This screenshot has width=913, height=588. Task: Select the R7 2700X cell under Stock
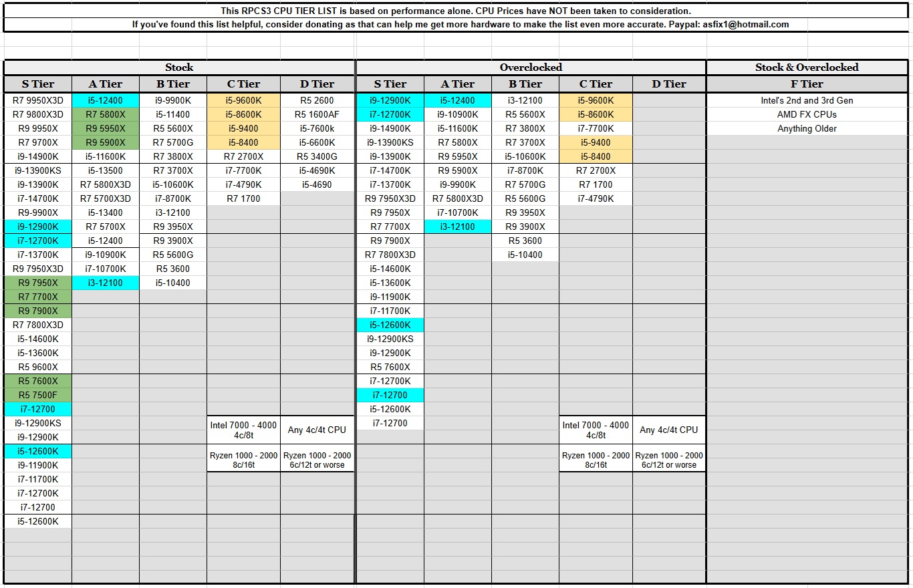243,156
